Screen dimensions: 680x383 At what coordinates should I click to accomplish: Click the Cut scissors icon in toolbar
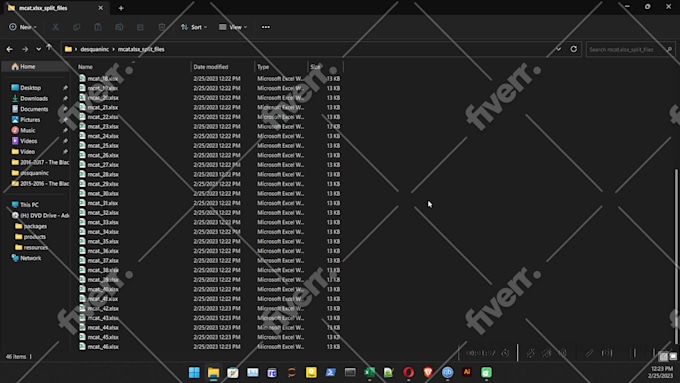[56, 27]
